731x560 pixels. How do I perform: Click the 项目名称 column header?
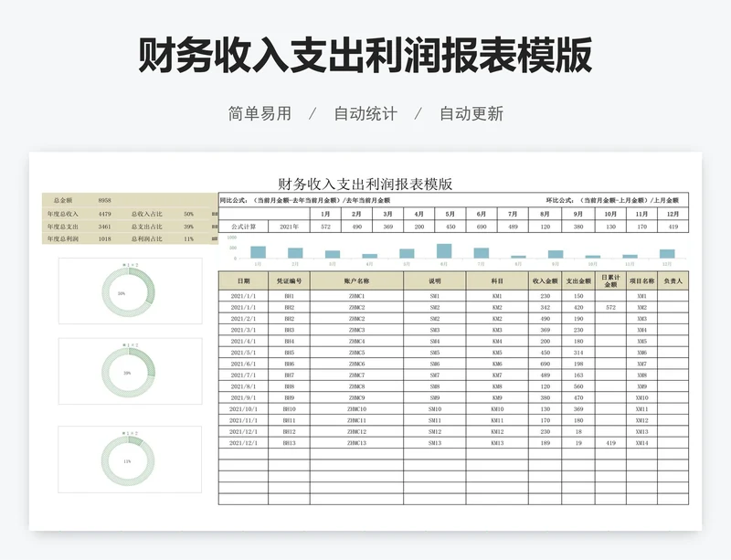(x=642, y=281)
